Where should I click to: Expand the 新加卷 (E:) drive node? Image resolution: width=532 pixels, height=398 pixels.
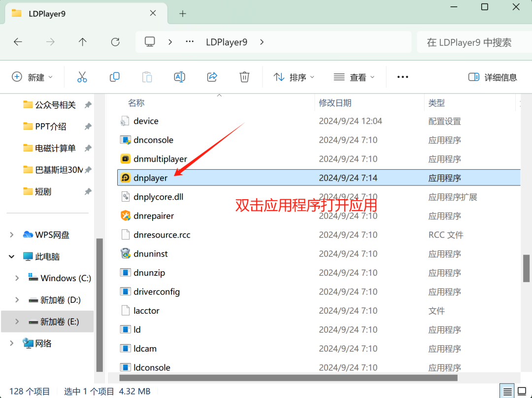17,322
